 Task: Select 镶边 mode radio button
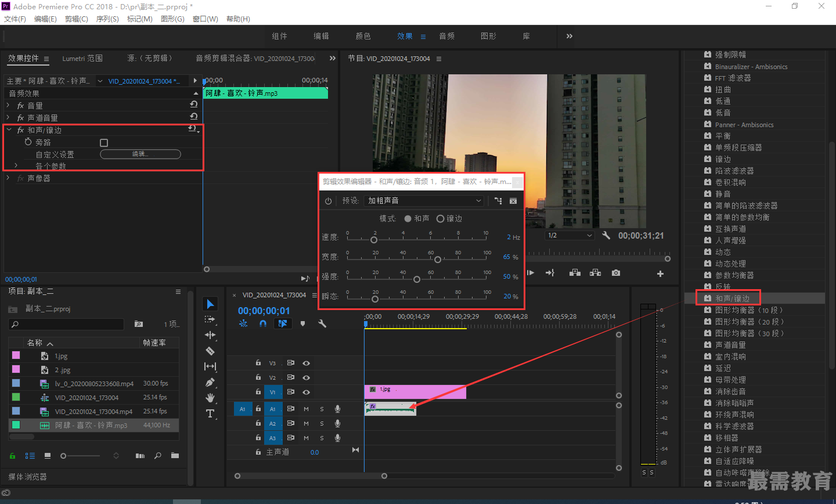click(441, 218)
